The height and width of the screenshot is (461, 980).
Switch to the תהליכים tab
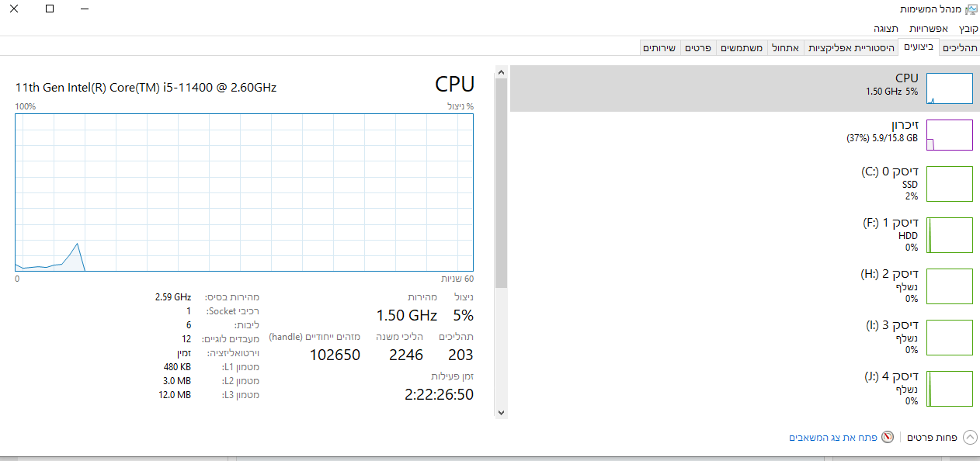coord(960,48)
